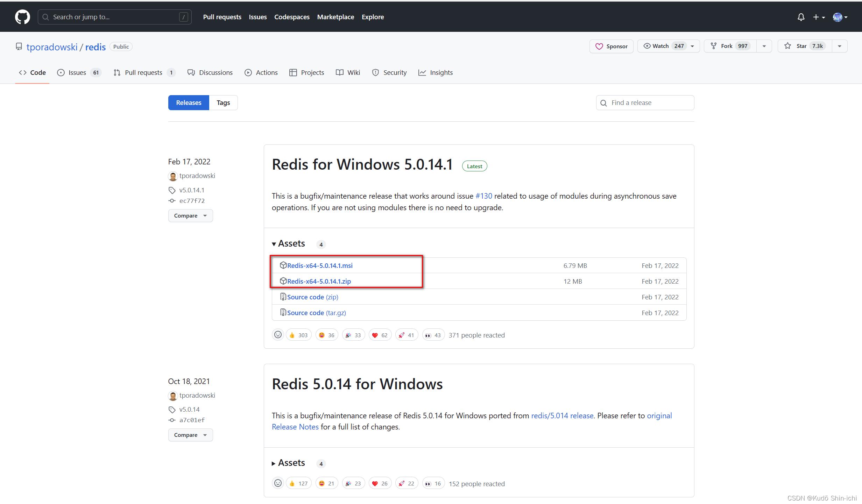Select the Releases tab
Screen dimensions: 862x504
(x=188, y=102)
